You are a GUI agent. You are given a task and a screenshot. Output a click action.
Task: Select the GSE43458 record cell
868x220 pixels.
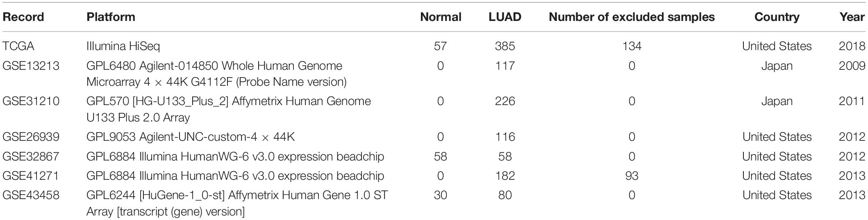(x=31, y=195)
